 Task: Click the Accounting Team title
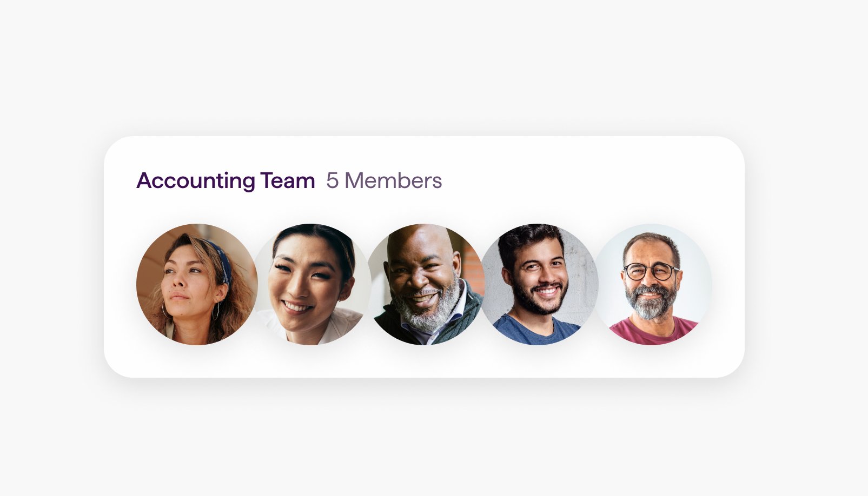click(x=226, y=180)
